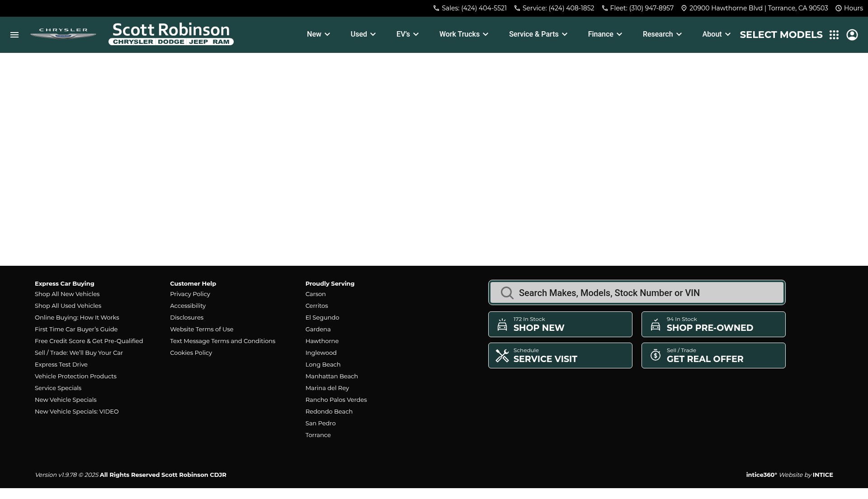Image resolution: width=868 pixels, height=499 pixels.
Task: Open Website Terms of Use link
Action: point(202,330)
